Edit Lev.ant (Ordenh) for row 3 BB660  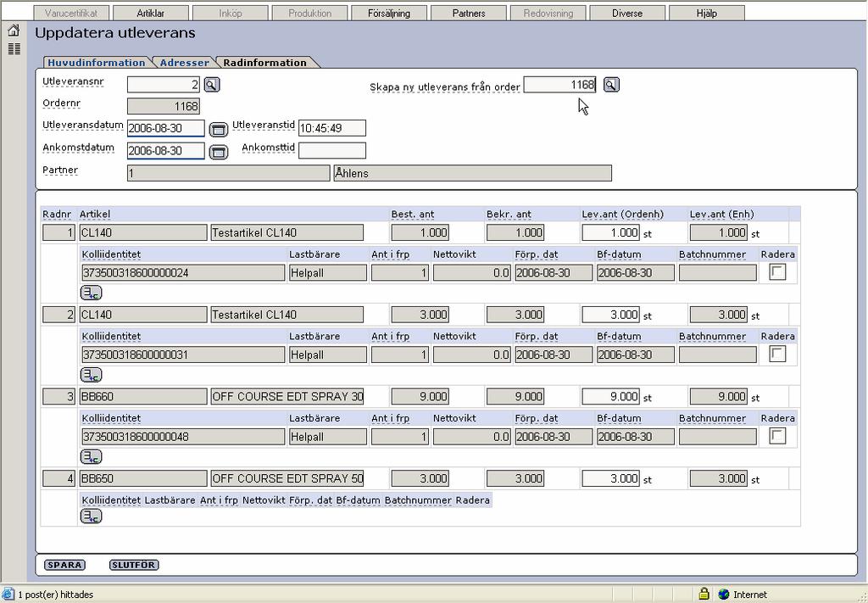click(x=610, y=396)
